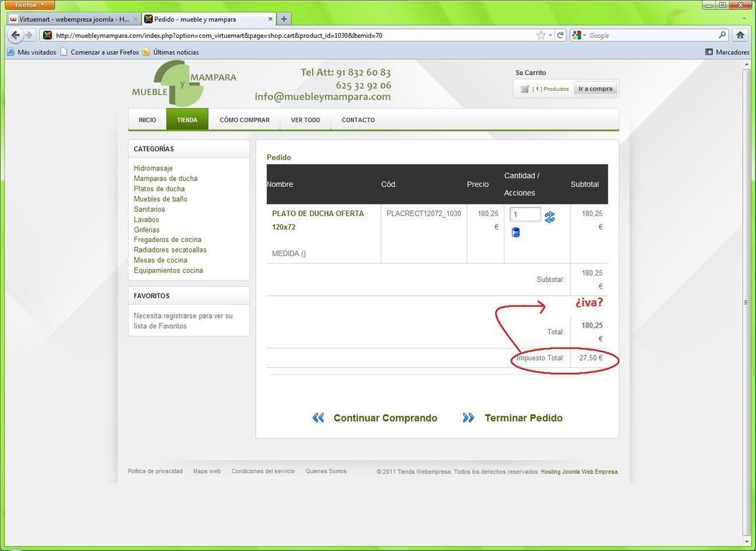Click the Mueble y Mampara logo
Image resolution: width=756 pixels, height=551 pixels.
[x=184, y=83]
